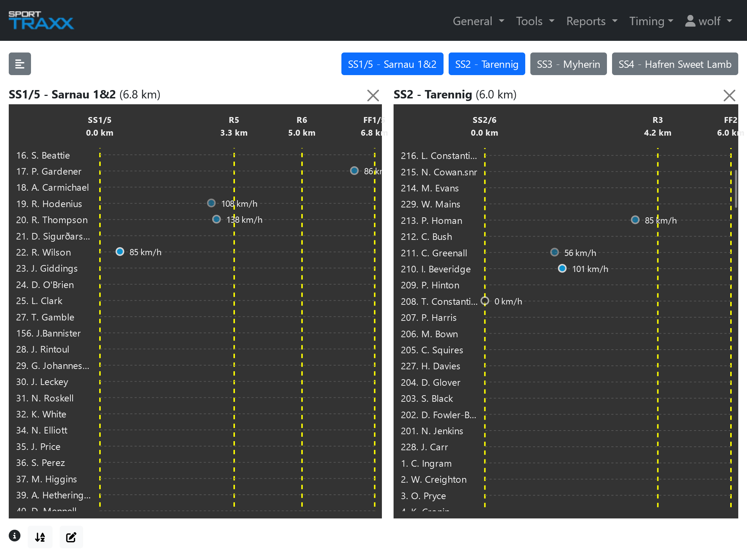Screen dimensions: 747x560
Task: Open the Timing menu
Action: (651, 21)
